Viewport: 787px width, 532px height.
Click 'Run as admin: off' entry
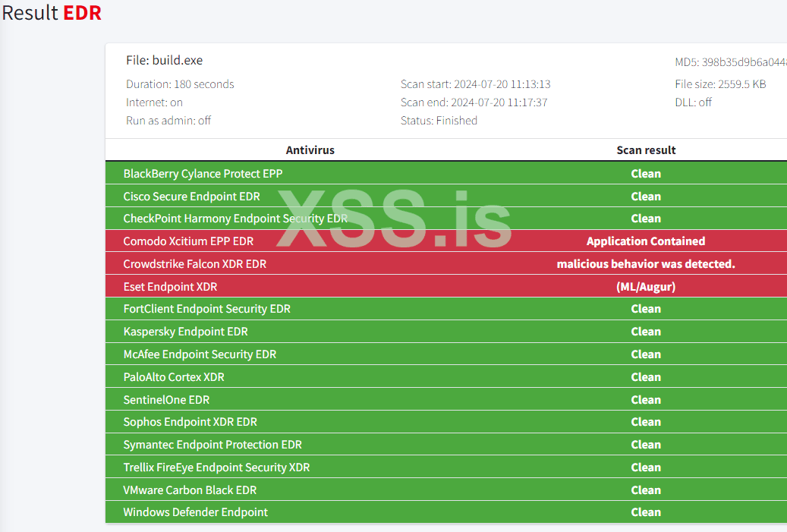click(168, 121)
